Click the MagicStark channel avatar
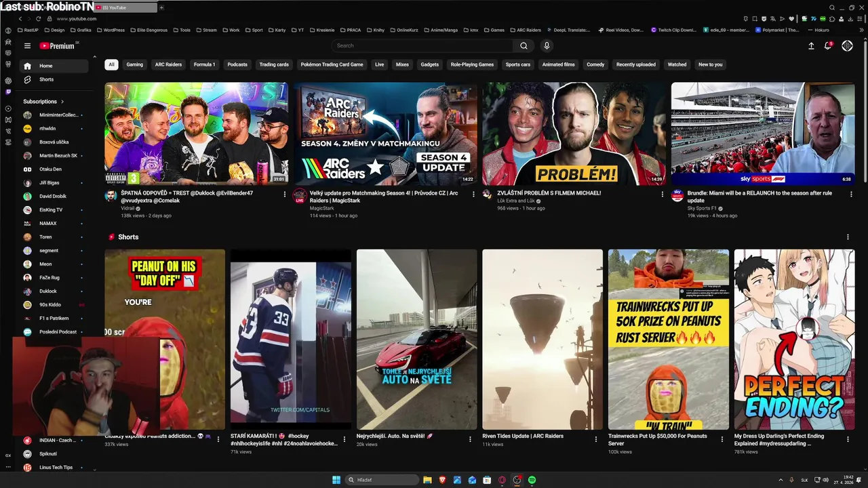This screenshot has height=488, width=868. pos(300,195)
